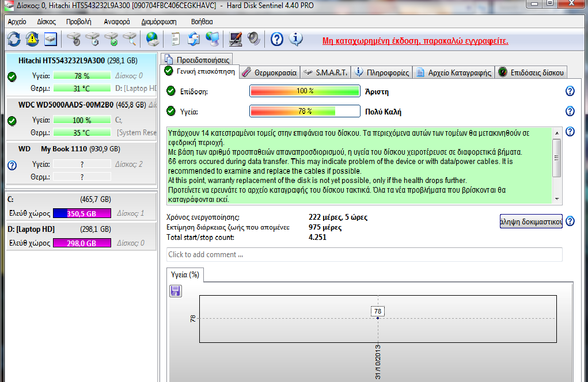Click the send report mail arrows icon
The height and width of the screenshot is (382, 588).
pyautogui.click(x=194, y=39)
